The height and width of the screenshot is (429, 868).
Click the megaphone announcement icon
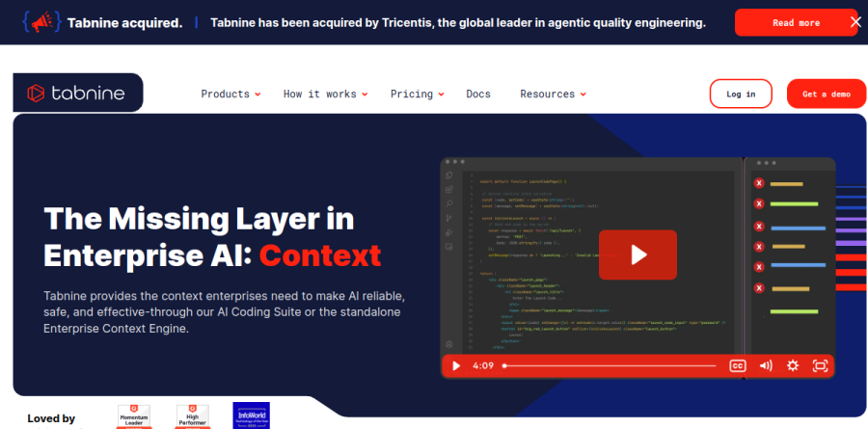pyautogui.click(x=41, y=22)
